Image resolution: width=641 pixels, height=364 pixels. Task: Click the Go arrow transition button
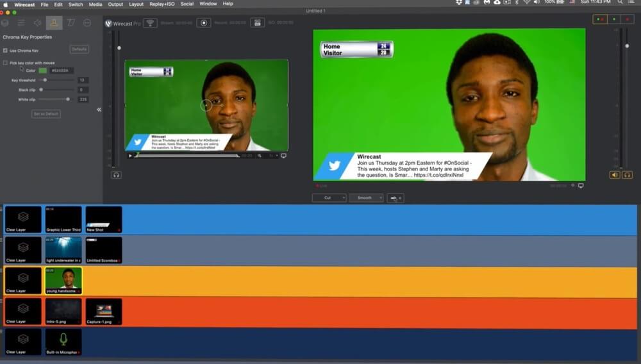(395, 198)
